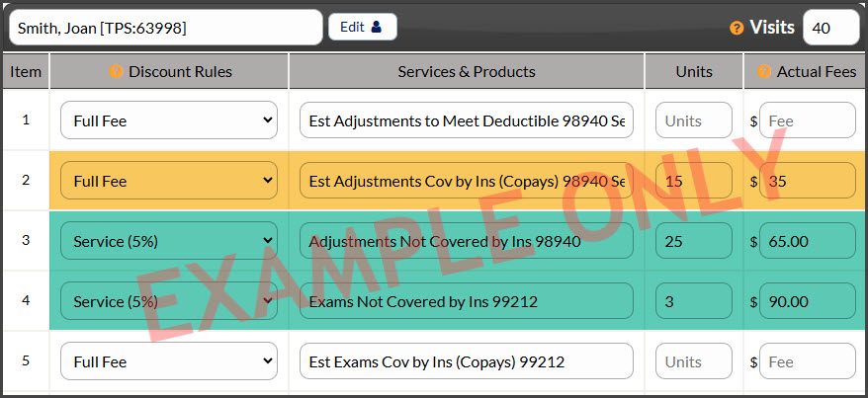Click the empty Fee field in item 5
The width and height of the screenshot is (868, 398).
point(808,360)
